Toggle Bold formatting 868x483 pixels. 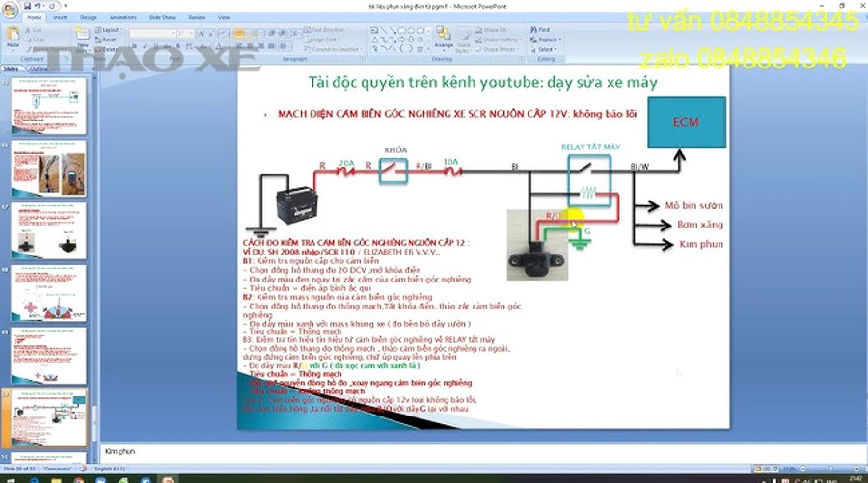[x=134, y=46]
